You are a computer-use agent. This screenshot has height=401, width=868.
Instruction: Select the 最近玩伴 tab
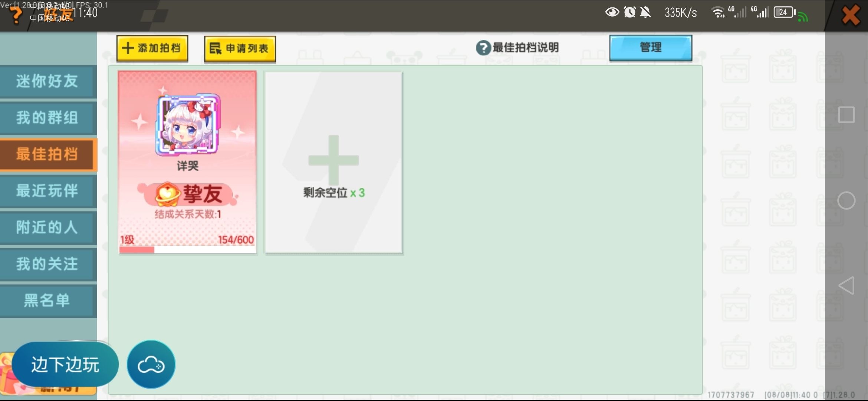click(47, 191)
